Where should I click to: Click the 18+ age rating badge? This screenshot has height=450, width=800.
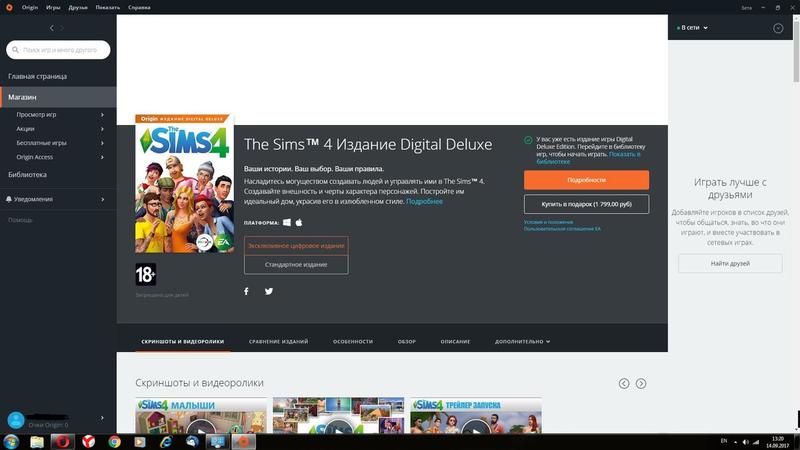(145, 274)
